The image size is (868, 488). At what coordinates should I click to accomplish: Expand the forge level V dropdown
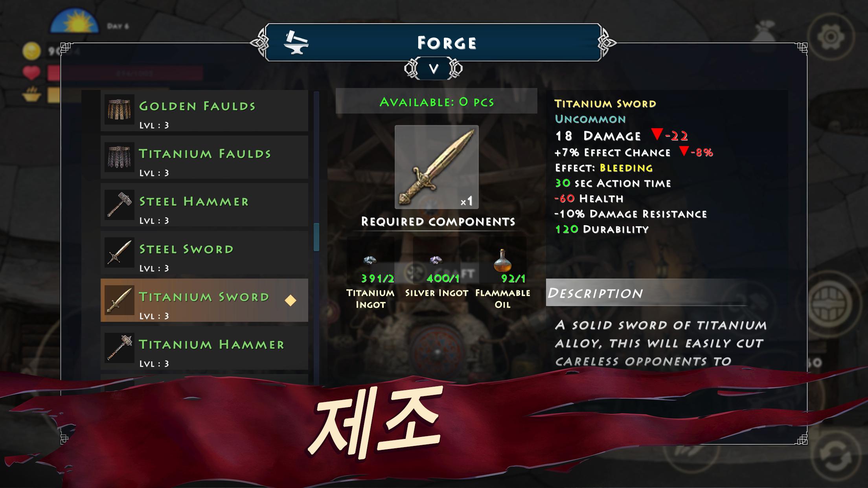[x=433, y=69]
